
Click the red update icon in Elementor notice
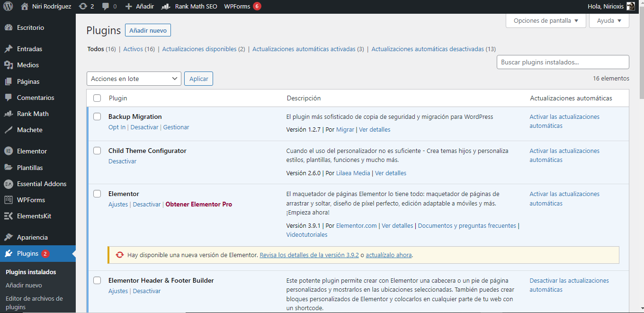coord(119,255)
